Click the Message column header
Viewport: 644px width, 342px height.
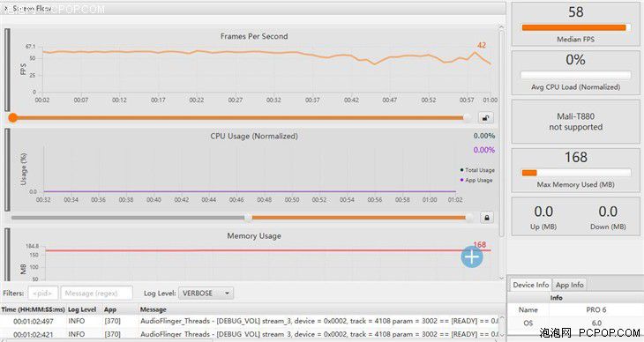tap(154, 309)
